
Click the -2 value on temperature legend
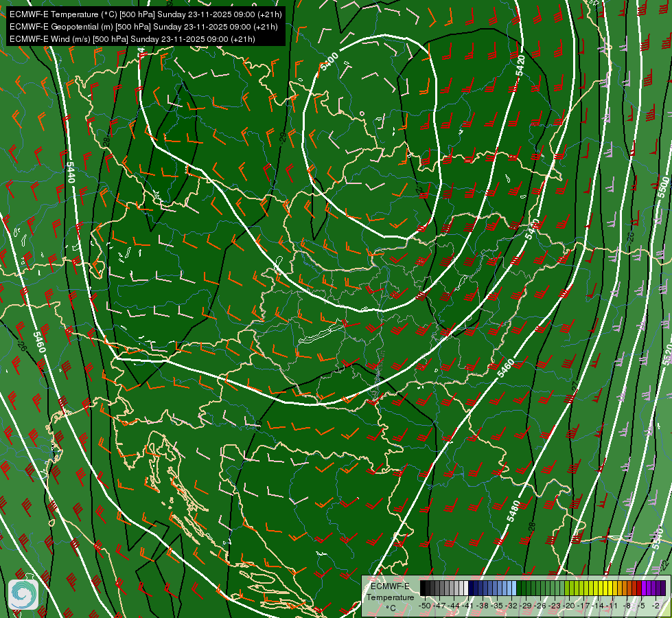656,606
